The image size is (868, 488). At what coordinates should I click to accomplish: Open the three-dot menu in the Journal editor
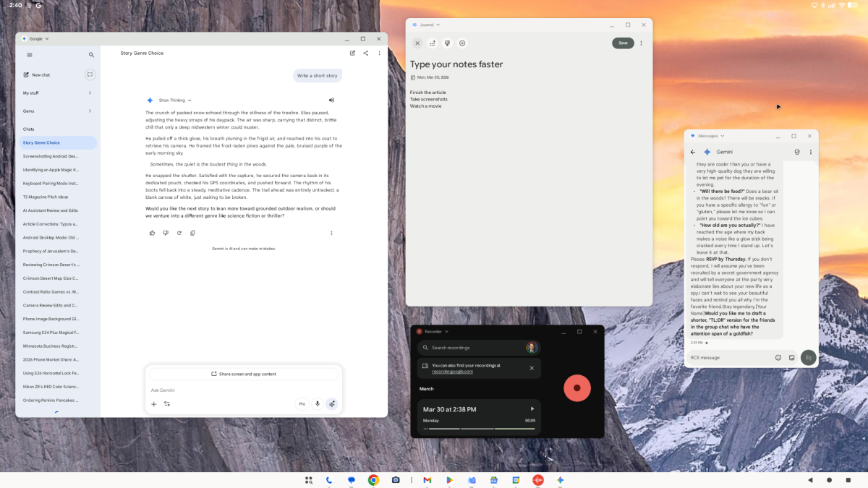coord(641,43)
